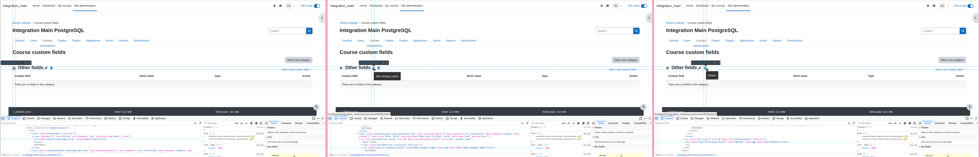Toggle the .cls class panel in the right devtools
Image resolution: width=980 pixels, height=157 pixels.
click(895, 123)
